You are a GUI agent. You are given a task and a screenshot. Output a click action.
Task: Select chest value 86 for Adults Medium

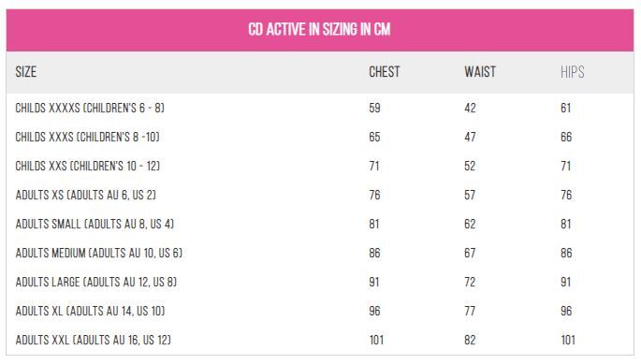pyautogui.click(x=375, y=254)
